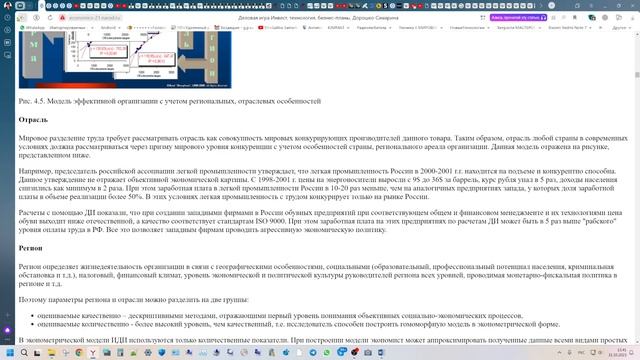Focus the address bar with site URL
Viewport: 640px width, 360px height.
click(x=95, y=18)
